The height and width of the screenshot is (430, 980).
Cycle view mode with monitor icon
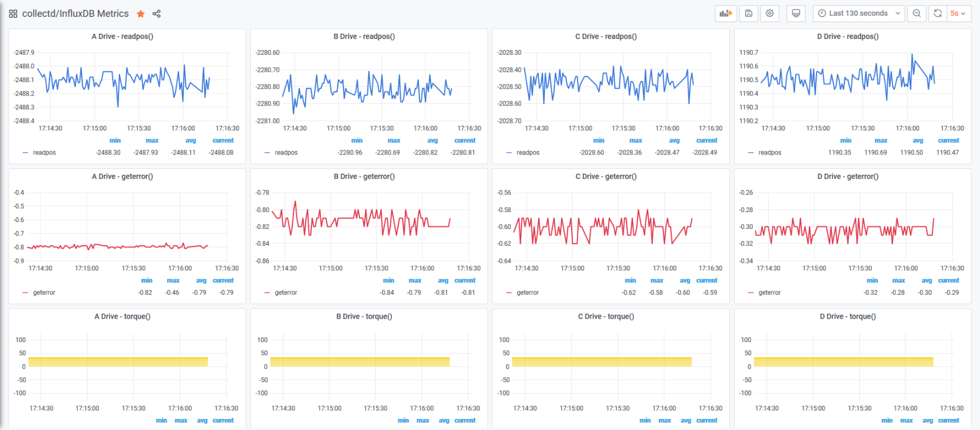[796, 13]
